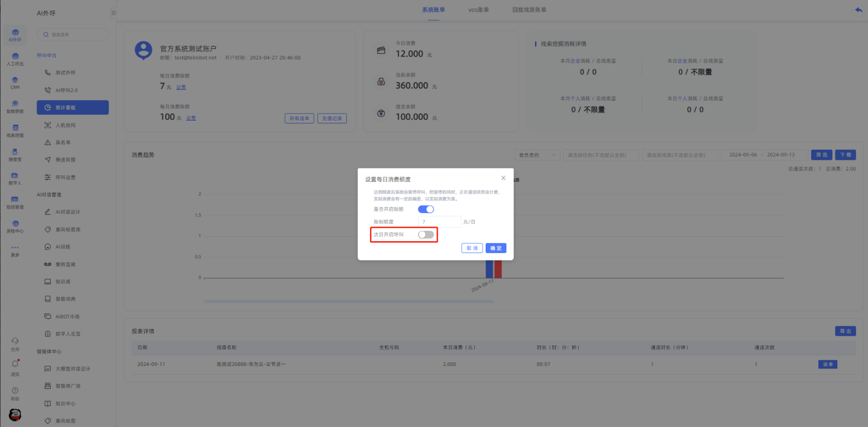The image size is (868, 427).
Task: Switch to the vos账单 tab
Action: [478, 10]
